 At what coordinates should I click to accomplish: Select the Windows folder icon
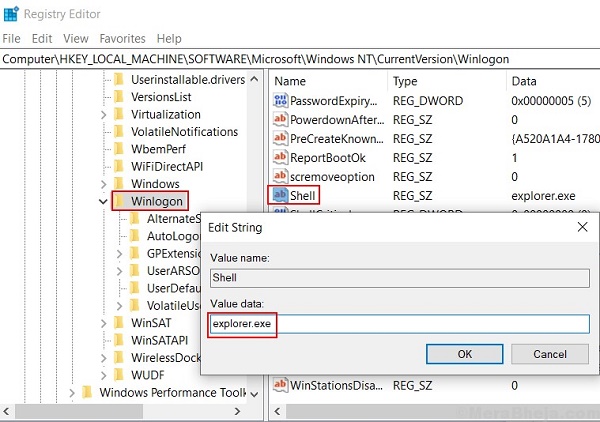(119, 184)
